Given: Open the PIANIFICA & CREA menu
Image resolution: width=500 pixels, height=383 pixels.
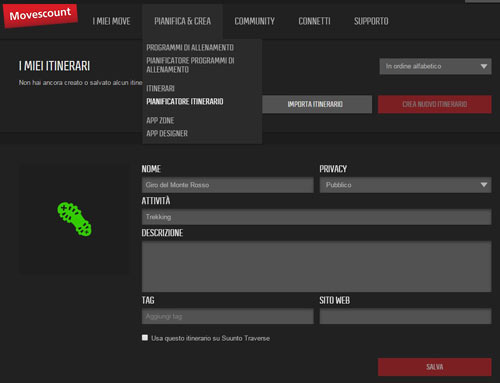Looking at the screenshot, I should tap(182, 21).
